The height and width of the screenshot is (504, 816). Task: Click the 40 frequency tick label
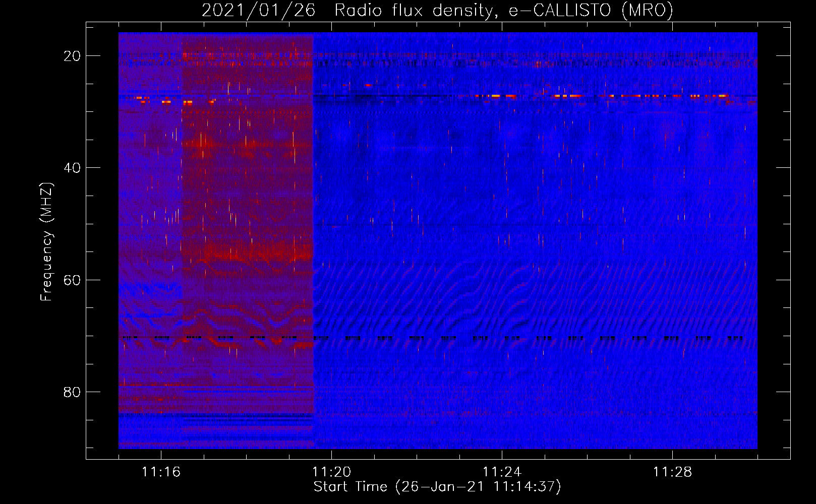[73, 168]
